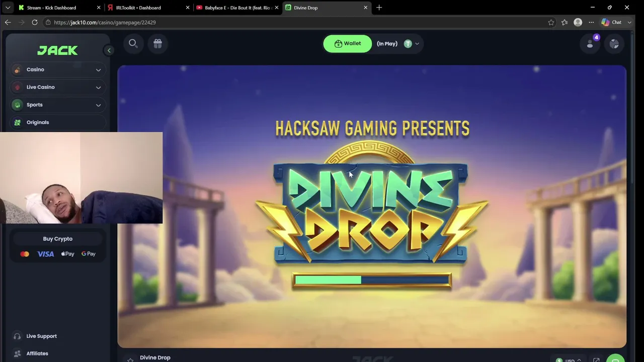Collapse the JACK sidebar with the arrow button
The height and width of the screenshot is (362, 644).
(109, 50)
